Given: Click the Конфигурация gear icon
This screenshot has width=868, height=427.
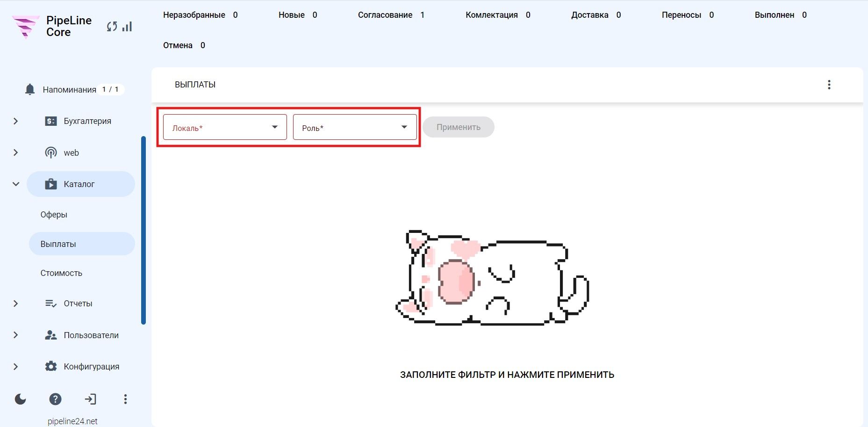Looking at the screenshot, I should pos(51,366).
